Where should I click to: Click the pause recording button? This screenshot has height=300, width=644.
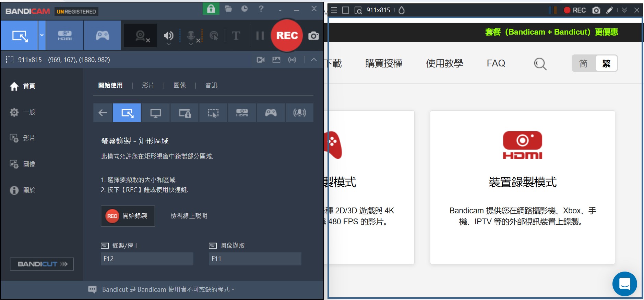click(x=260, y=35)
